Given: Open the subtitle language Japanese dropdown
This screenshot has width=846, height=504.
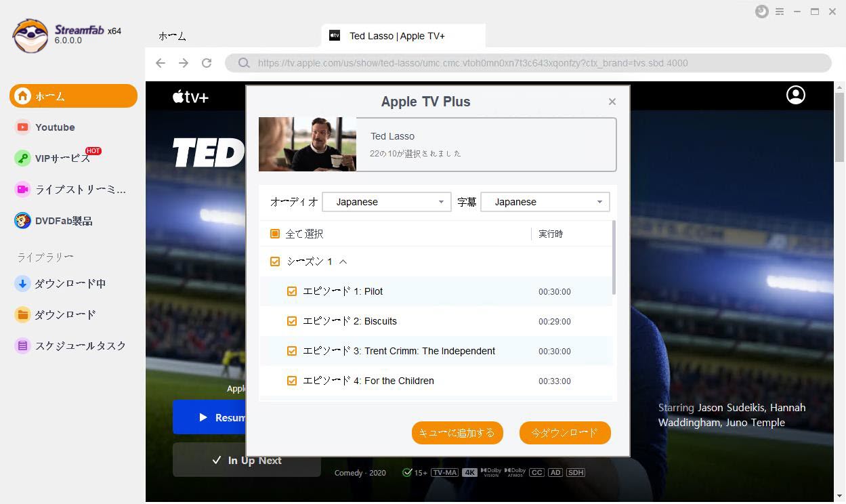Looking at the screenshot, I should tap(545, 202).
